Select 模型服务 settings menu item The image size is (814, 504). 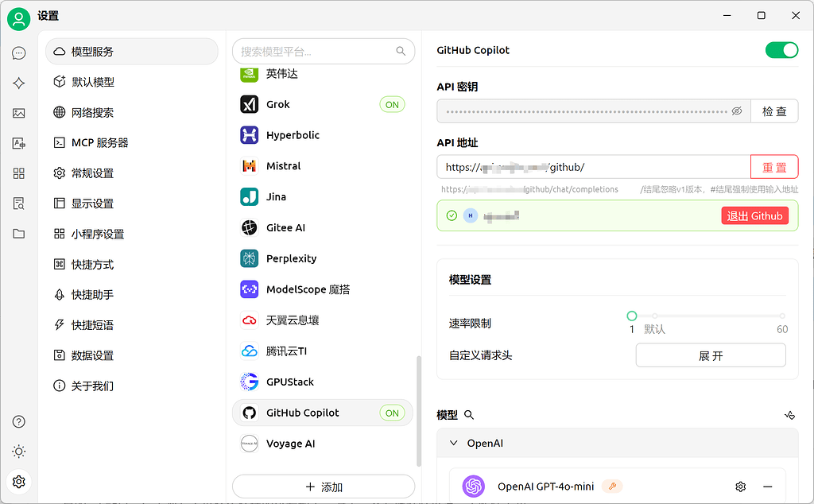(x=132, y=52)
